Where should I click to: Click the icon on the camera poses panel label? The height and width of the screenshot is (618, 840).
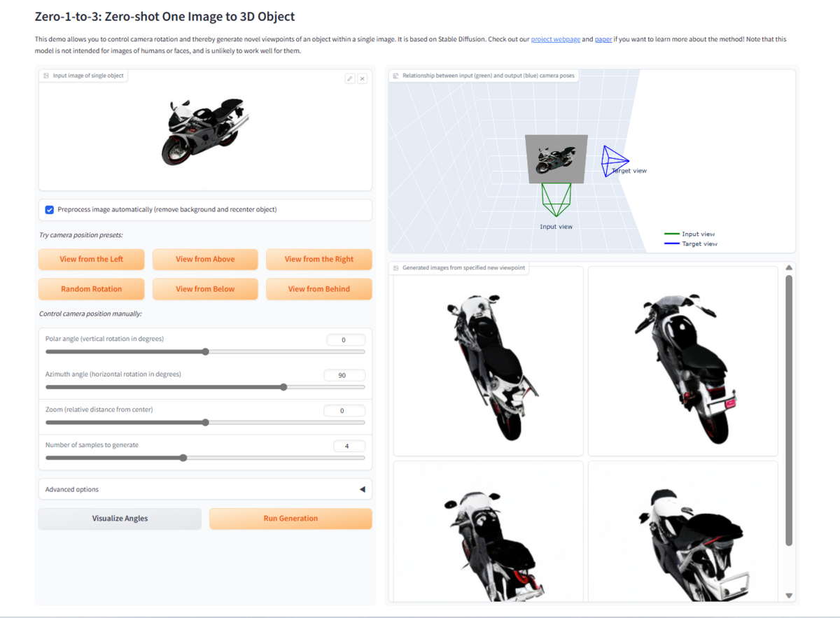(x=395, y=75)
